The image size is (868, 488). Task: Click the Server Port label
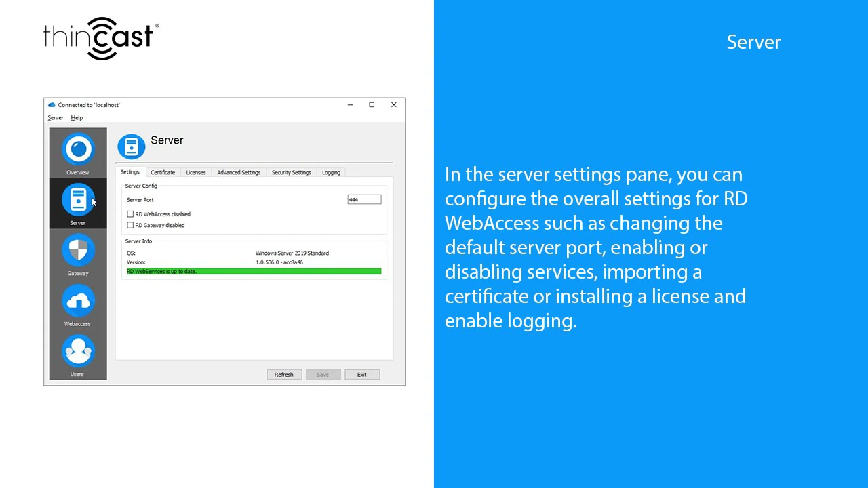(140, 200)
